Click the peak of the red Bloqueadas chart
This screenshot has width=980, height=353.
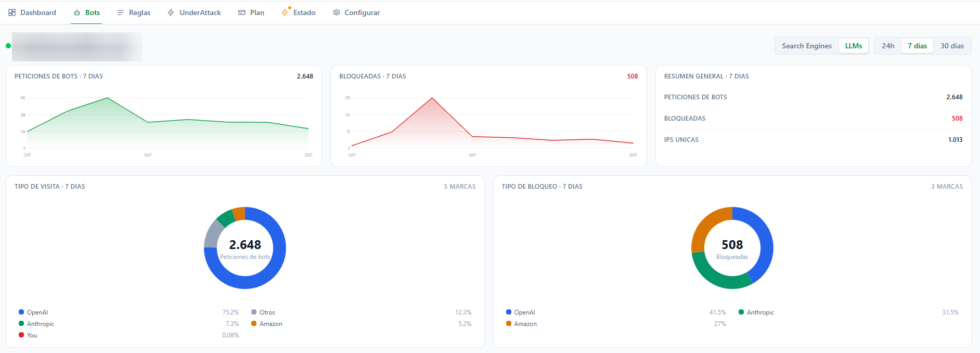click(432, 98)
